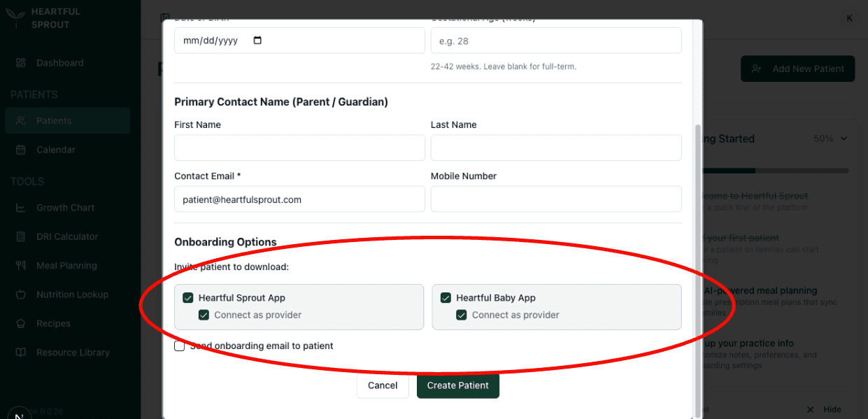
Task: Click the 50% progress text
Action: [823, 139]
